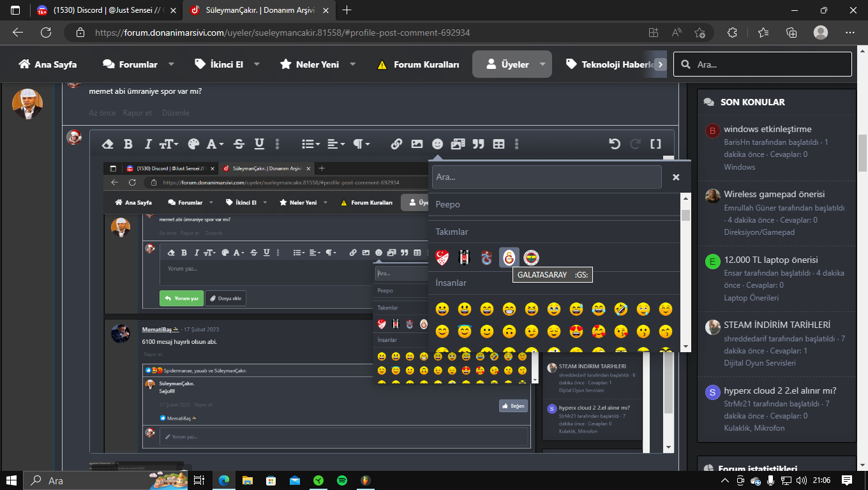Go to Ana Sayfa
The height and width of the screenshot is (490, 868).
tap(48, 64)
